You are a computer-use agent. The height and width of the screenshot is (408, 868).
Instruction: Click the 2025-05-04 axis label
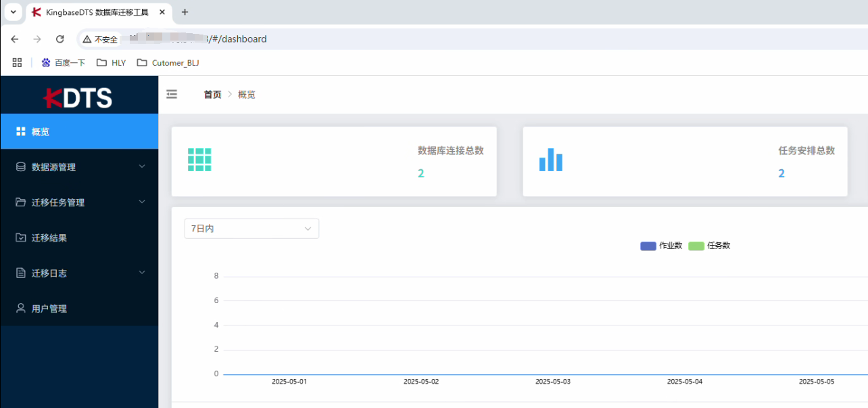click(x=685, y=382)
